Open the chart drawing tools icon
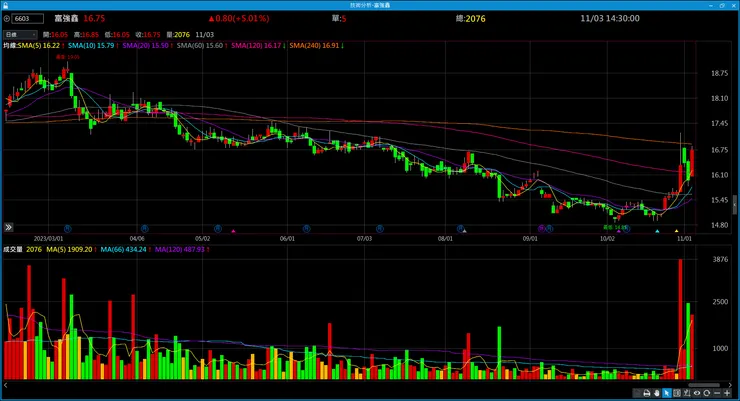 (x=687, y=393)
